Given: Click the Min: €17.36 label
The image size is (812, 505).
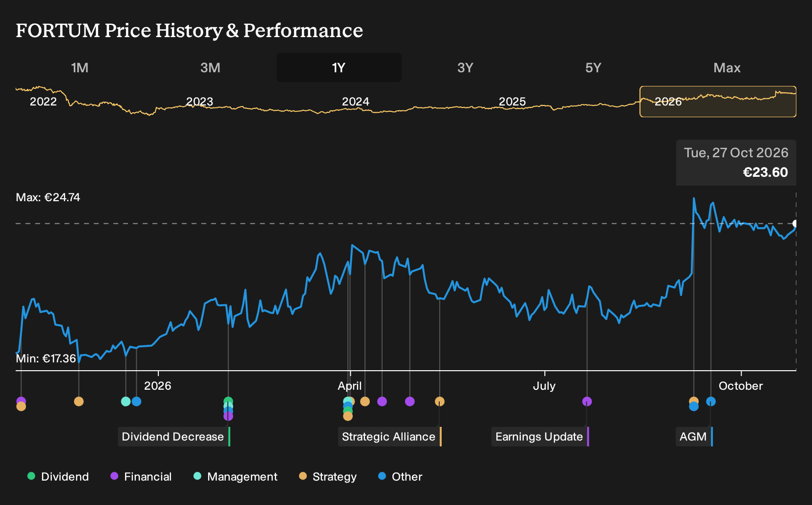Looking at the screenshot, I should (x=46, y=358).
